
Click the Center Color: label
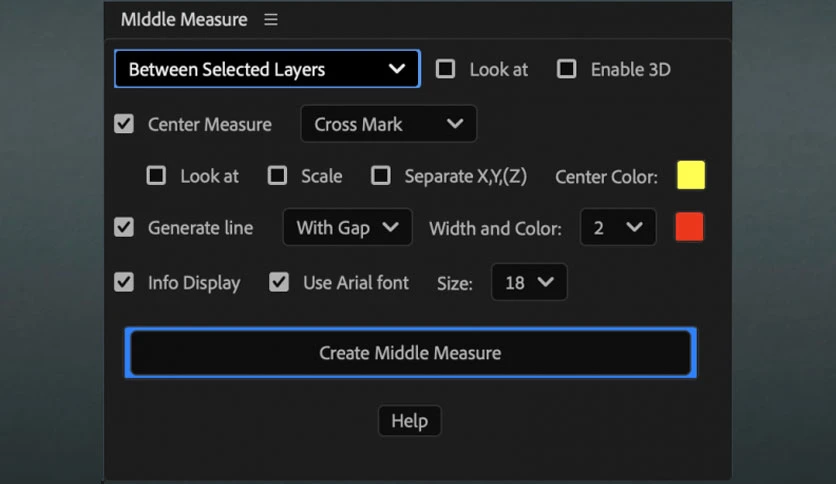click(606, 176)
